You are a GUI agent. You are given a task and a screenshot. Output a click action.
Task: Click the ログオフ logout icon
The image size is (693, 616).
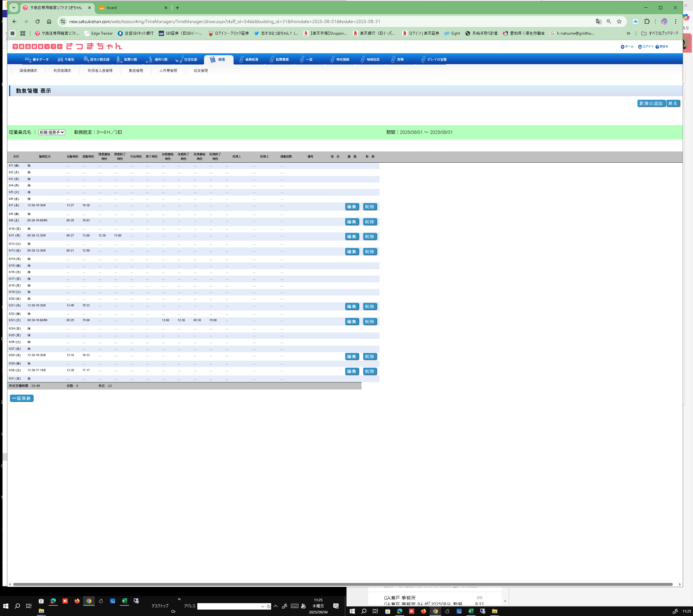click(x=639, y=47)
